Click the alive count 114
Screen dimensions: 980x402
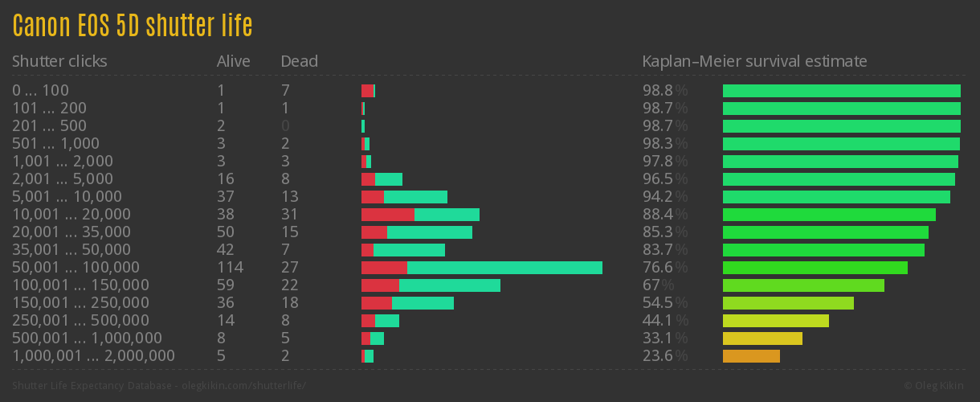230,268
